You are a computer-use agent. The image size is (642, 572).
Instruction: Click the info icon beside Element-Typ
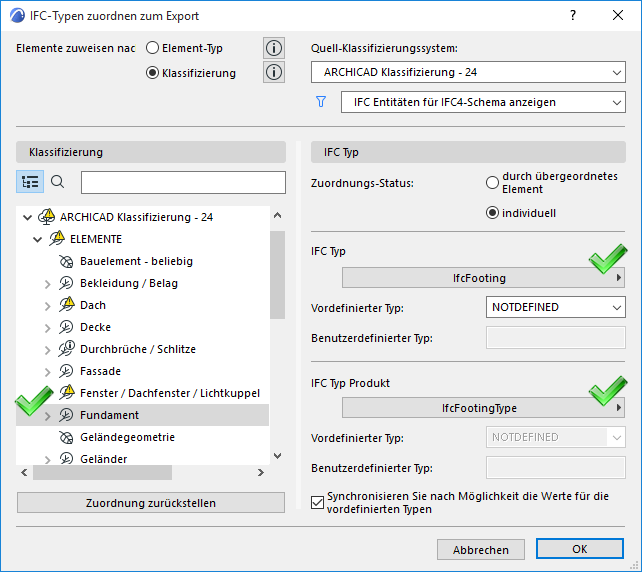click(x=274, y=48)
